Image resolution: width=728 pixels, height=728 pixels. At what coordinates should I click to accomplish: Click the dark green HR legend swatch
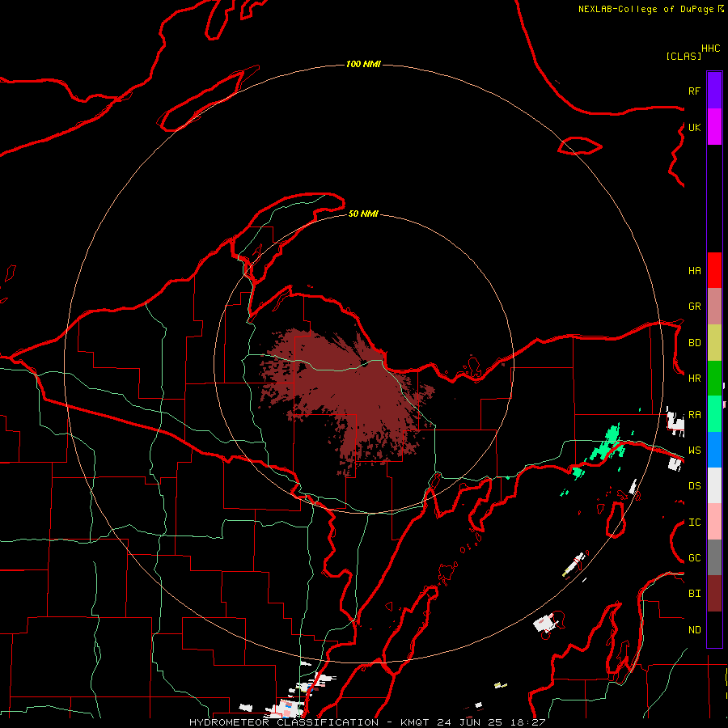point(714,379)
